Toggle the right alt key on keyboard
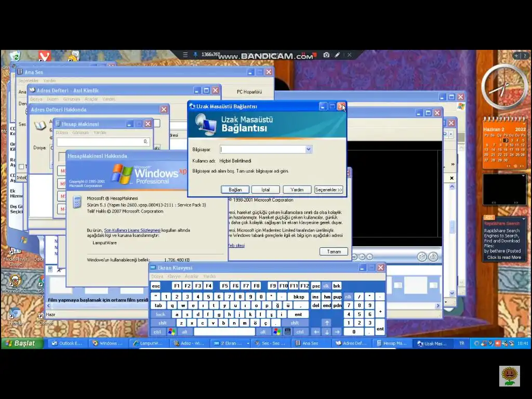The image size is (532, 399). click(x=263, y=332)
